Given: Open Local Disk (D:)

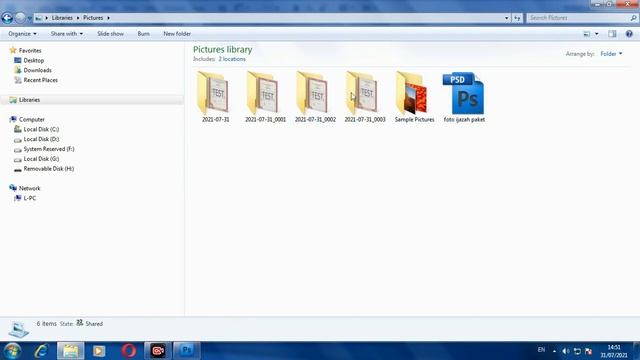Looking at the screenshot, I should 41,139.
